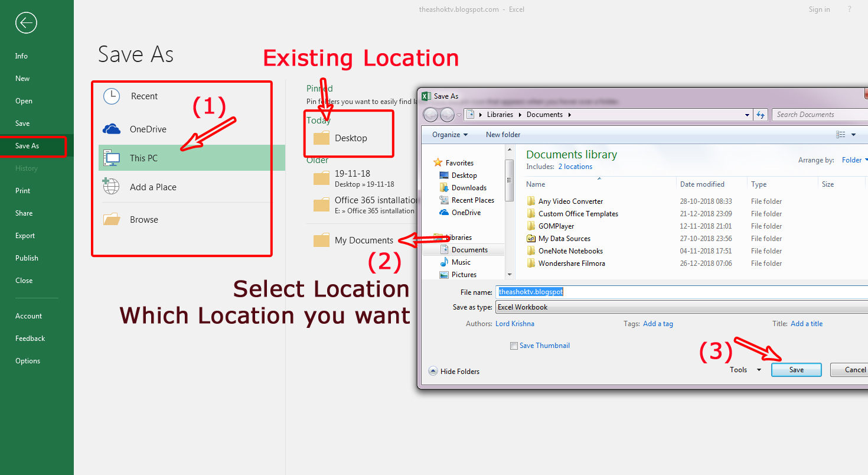This screenshot has height=475, width=868.
Task: Click the Search Documents box
Action: [x=820, y=115]
